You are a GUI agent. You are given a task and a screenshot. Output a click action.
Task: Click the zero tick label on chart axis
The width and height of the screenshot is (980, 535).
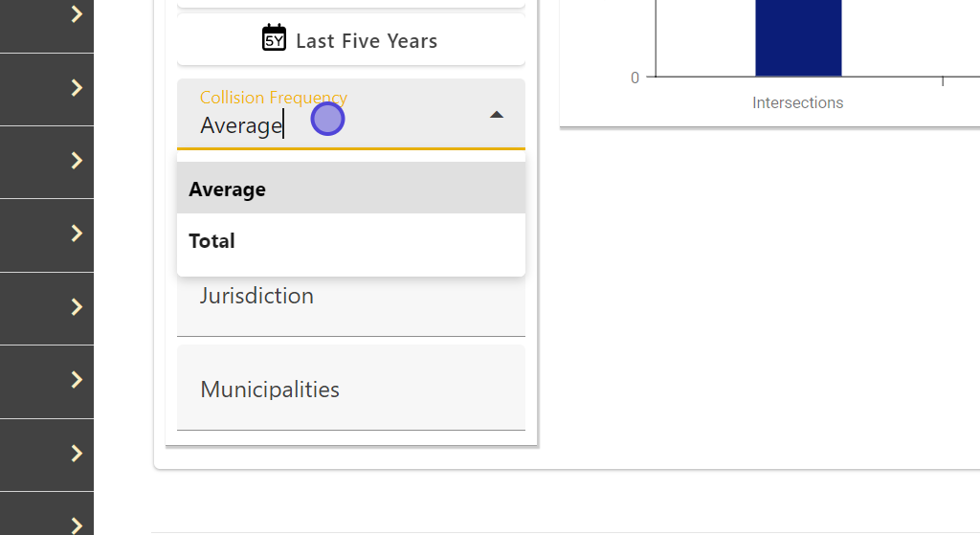point(635,78)
